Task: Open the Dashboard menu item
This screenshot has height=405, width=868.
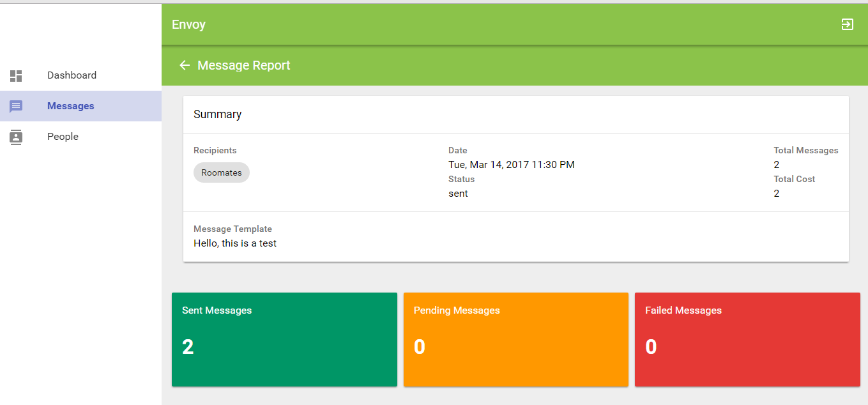Action: [x=72, y=75]
